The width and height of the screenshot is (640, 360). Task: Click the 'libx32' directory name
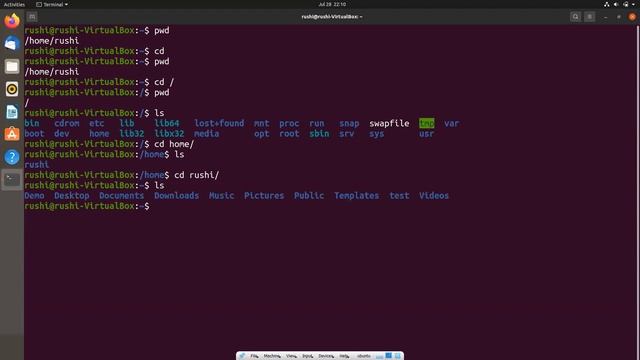point(169,133)
